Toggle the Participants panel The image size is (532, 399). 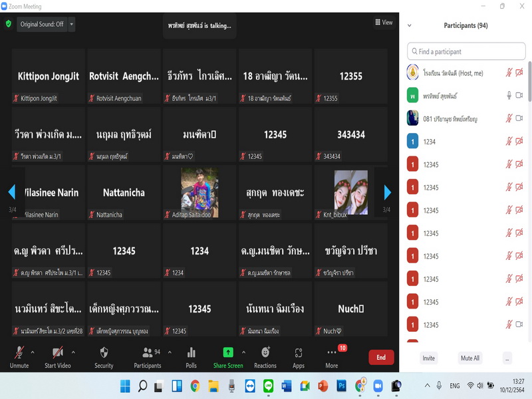(x=148, y=358)
